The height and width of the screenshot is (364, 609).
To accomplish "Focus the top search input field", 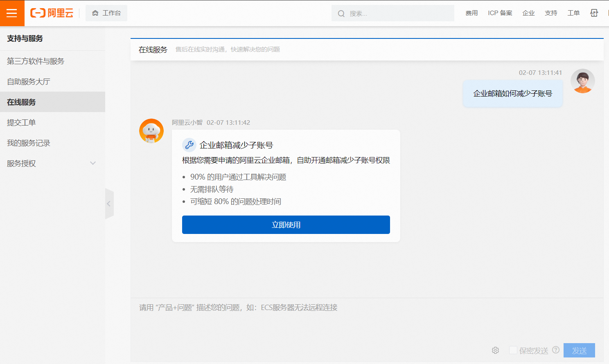I will coord(393,13).
